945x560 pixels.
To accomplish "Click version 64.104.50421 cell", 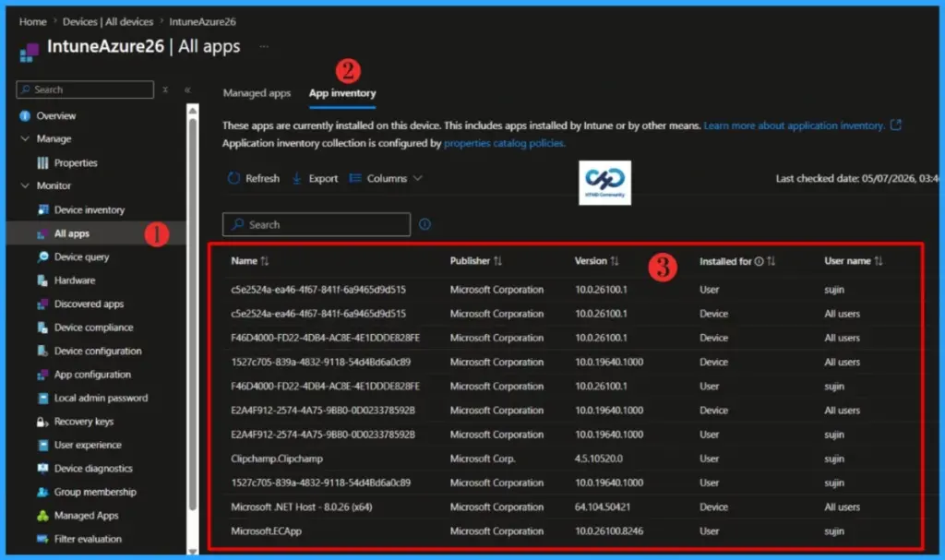I will click(602, 507).
